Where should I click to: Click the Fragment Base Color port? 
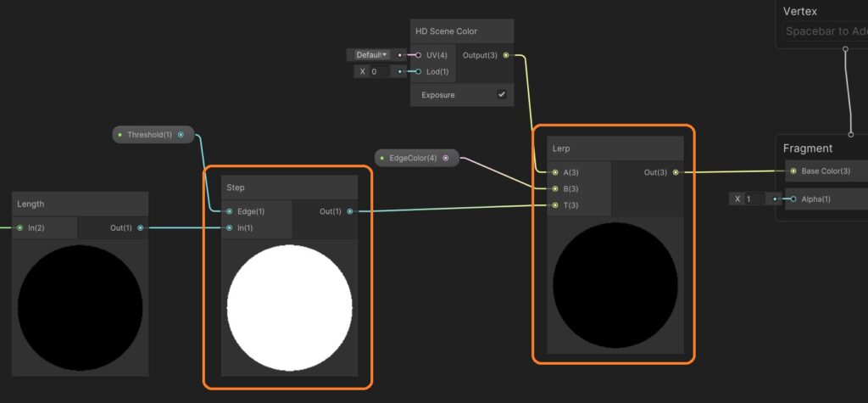793,171
